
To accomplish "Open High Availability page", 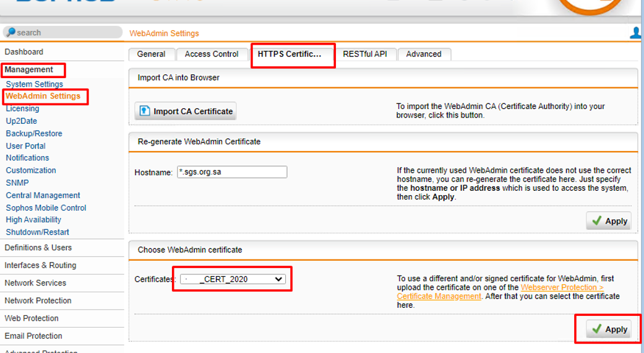I will tap(33, 220).
